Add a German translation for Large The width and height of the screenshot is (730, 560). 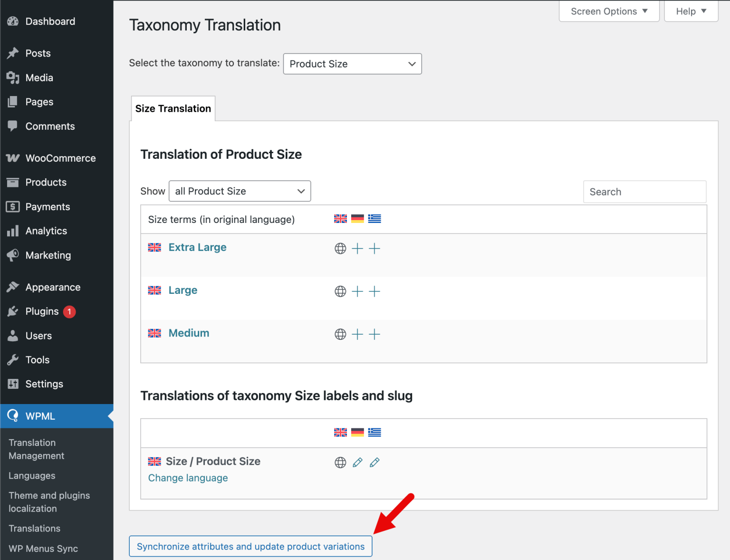357,291
